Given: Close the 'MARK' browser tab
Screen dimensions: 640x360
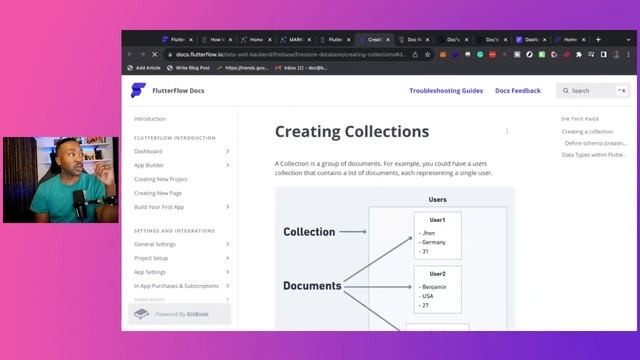Looking at the screenshot, I should pyautogui.click(x=309, y=40).
